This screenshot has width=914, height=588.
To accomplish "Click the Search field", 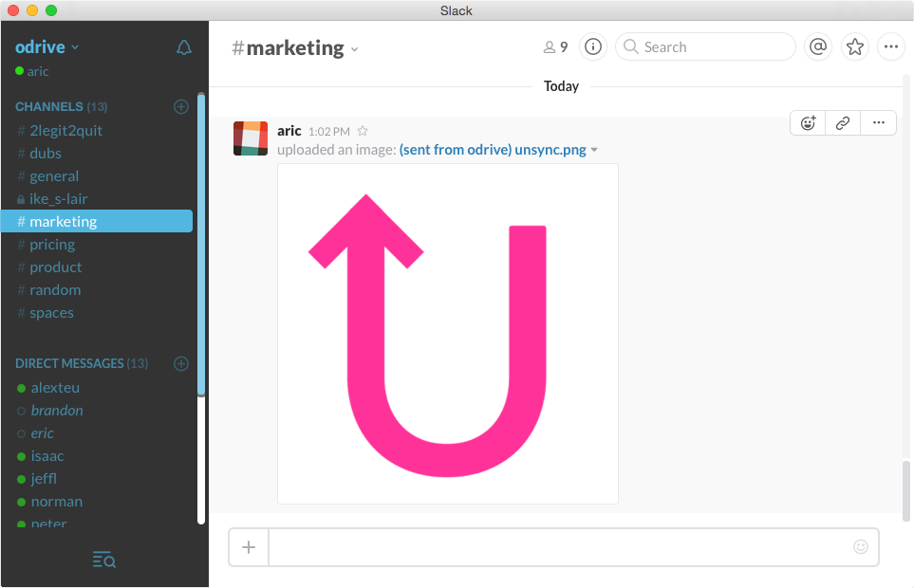I will pos(705,47).
